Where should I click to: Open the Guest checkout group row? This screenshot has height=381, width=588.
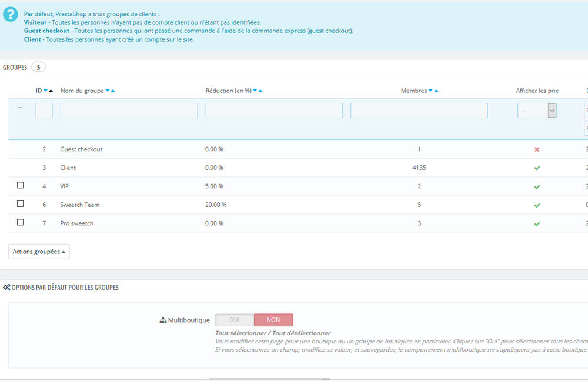(x=298, y=149)
